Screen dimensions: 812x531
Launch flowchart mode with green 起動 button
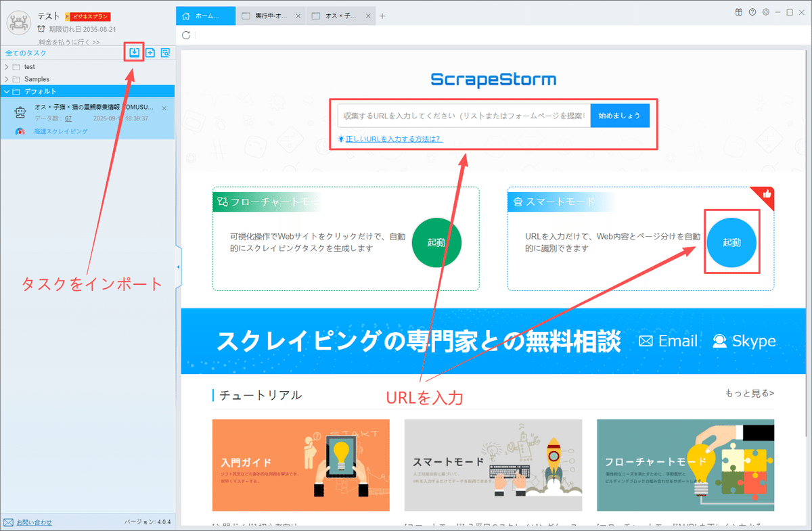[x=436, y=242]
